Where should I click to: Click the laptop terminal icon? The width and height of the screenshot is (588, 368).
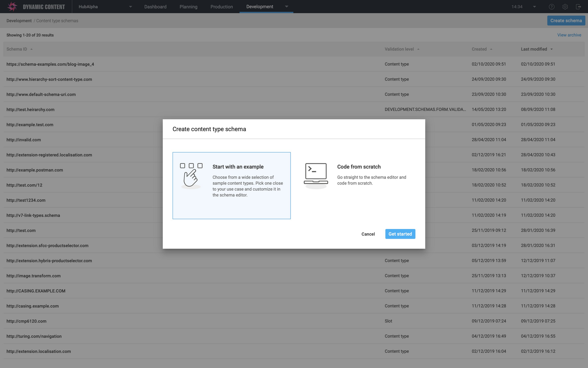[316, 175]
